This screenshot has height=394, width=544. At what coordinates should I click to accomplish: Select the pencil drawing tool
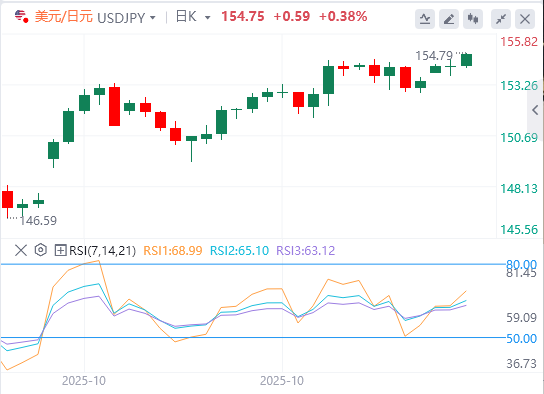[449, 19]
